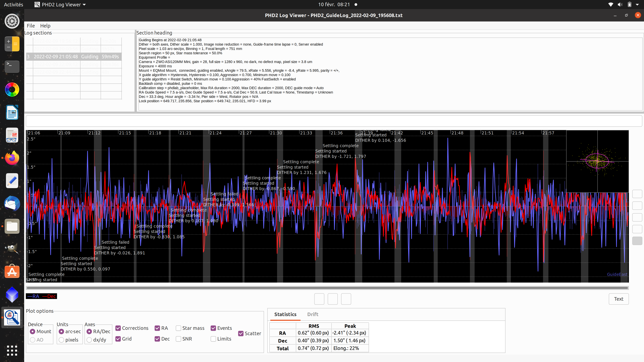Screen dimensions: 644x362
Task: Uncheck the Corrections checkbox
Action: pos(118,328)
